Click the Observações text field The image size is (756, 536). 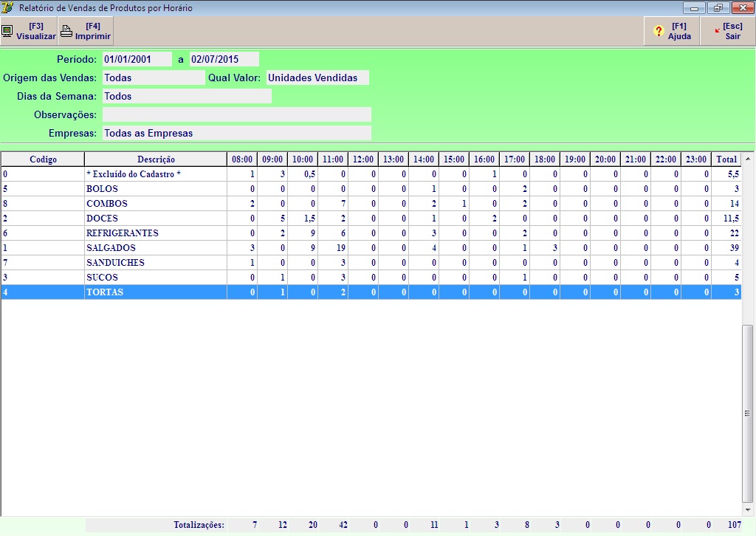click(236, 114)
